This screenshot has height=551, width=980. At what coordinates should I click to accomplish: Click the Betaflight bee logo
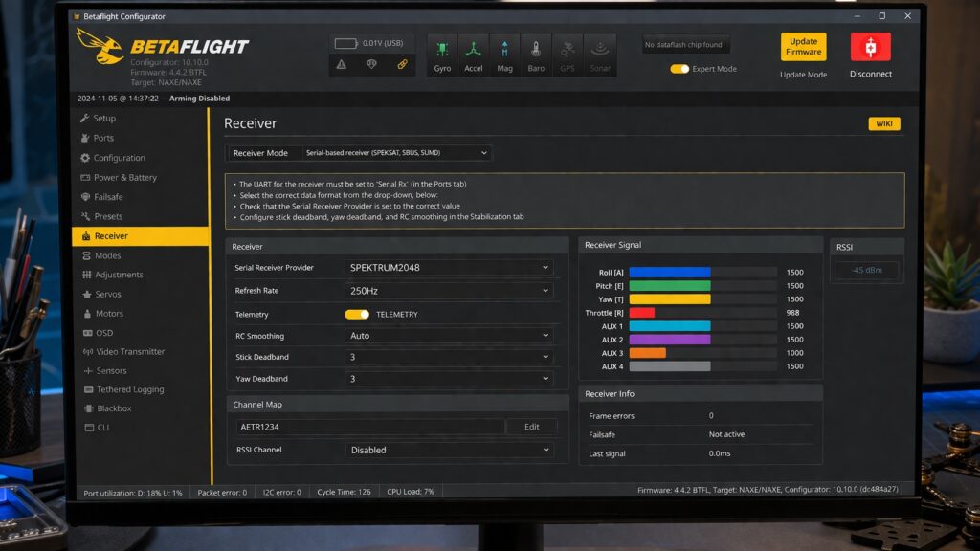pos(100,46)
